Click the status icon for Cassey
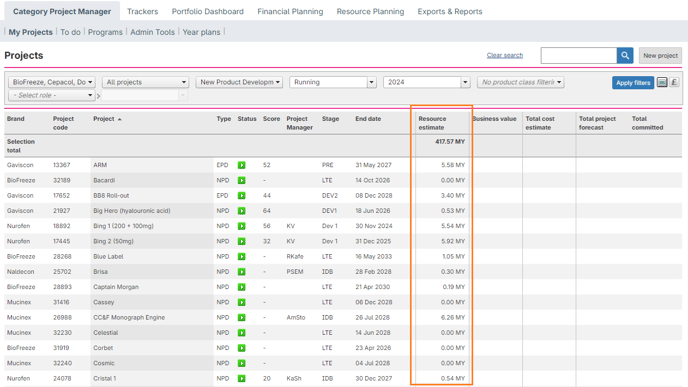This screenshot has height=387, width=688. coord(242,302)
